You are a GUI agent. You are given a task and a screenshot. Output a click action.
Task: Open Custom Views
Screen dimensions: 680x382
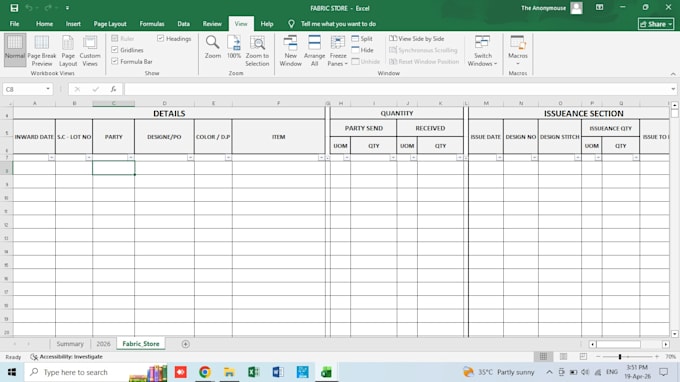(90, 50)
